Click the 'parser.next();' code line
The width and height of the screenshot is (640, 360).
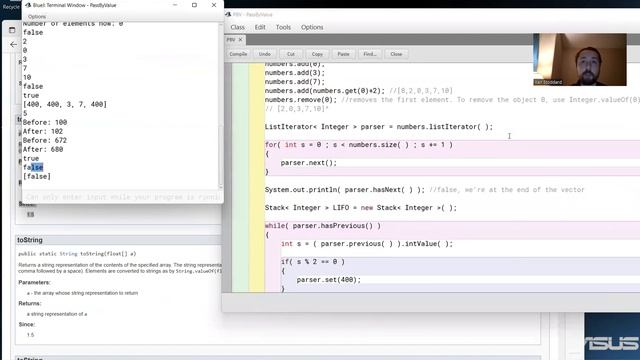coord(309,163)
